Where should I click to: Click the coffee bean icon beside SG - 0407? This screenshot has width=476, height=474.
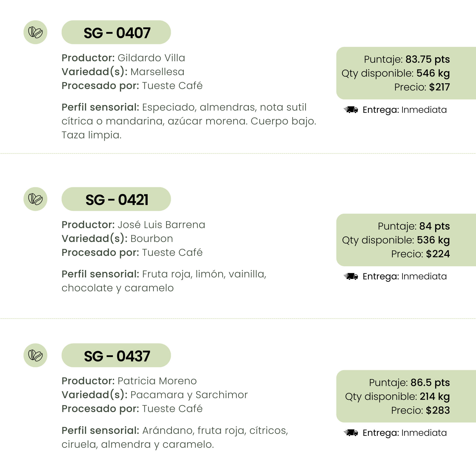point(35,32)
